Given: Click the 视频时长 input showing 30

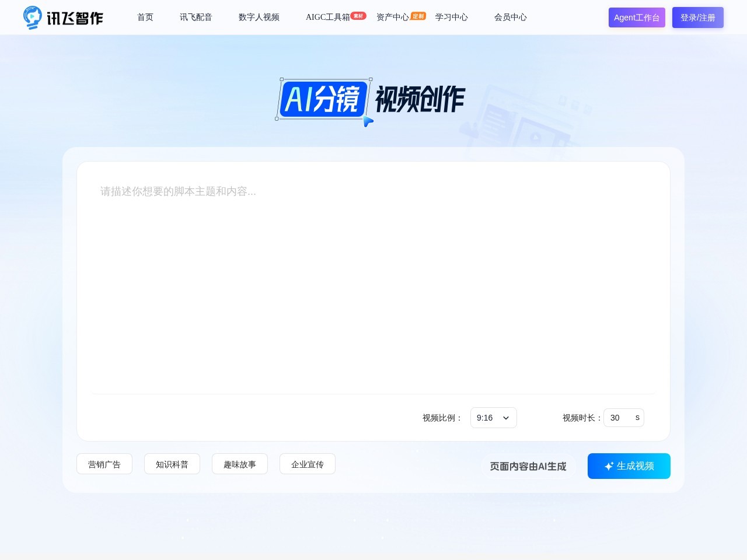Looking at the screenshot, I should pos(624,418).
